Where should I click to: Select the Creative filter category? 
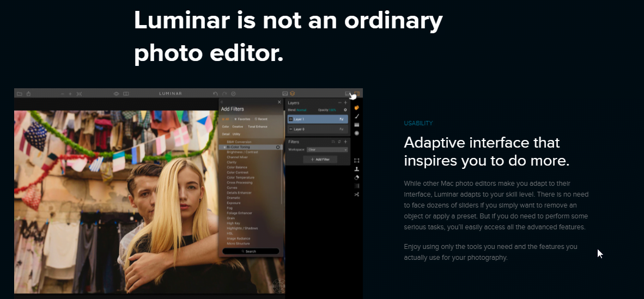[238, 126]
